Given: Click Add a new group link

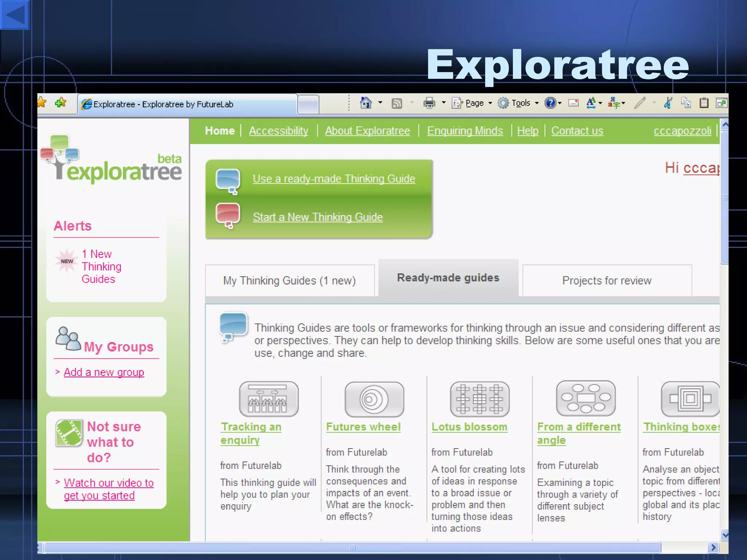Looking at the screenshot, I should [x=104, y=372].
